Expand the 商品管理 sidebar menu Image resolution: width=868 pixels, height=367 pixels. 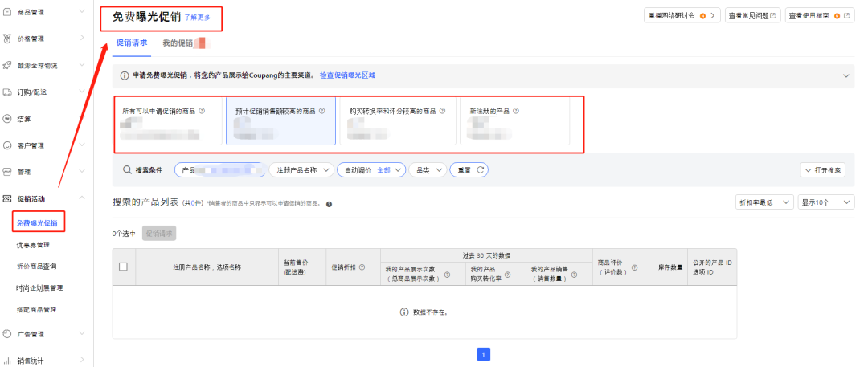pyautogui.click(x=82, y=11)
